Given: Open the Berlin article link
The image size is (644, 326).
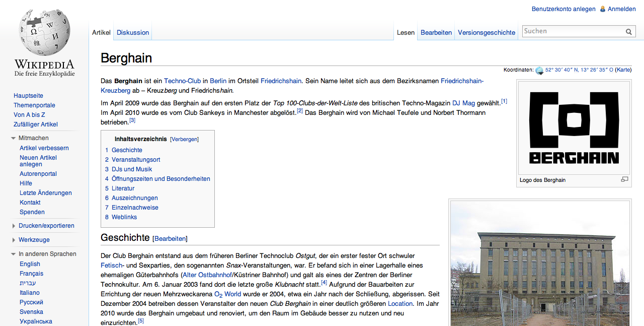Looking at the screenshot, I should [x=218, y=81].
